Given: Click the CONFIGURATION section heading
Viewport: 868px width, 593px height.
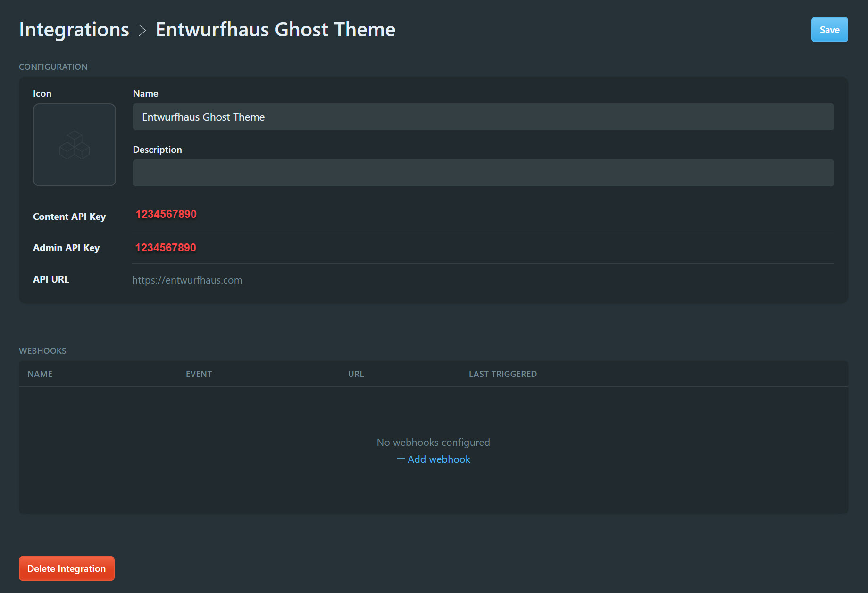Looking at the screenshot, I should pos(53,67).
